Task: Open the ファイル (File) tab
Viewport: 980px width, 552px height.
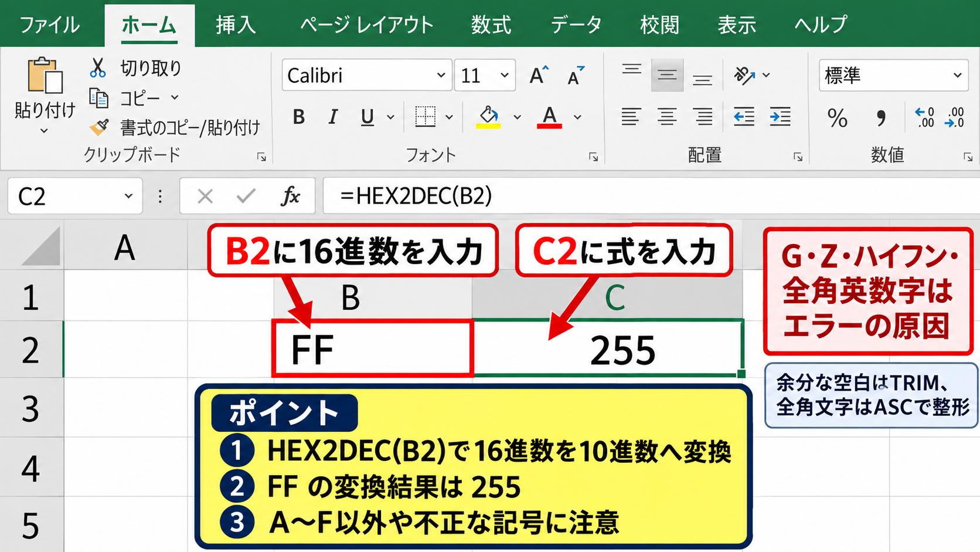Action: [50, 25]
